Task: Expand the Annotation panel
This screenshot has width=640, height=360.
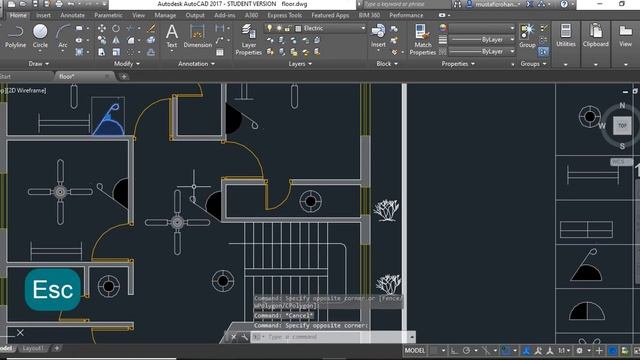Action: tap(196, 64)
